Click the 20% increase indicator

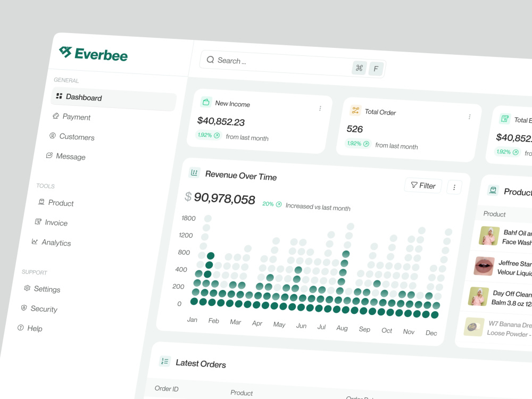click(272, 204)
